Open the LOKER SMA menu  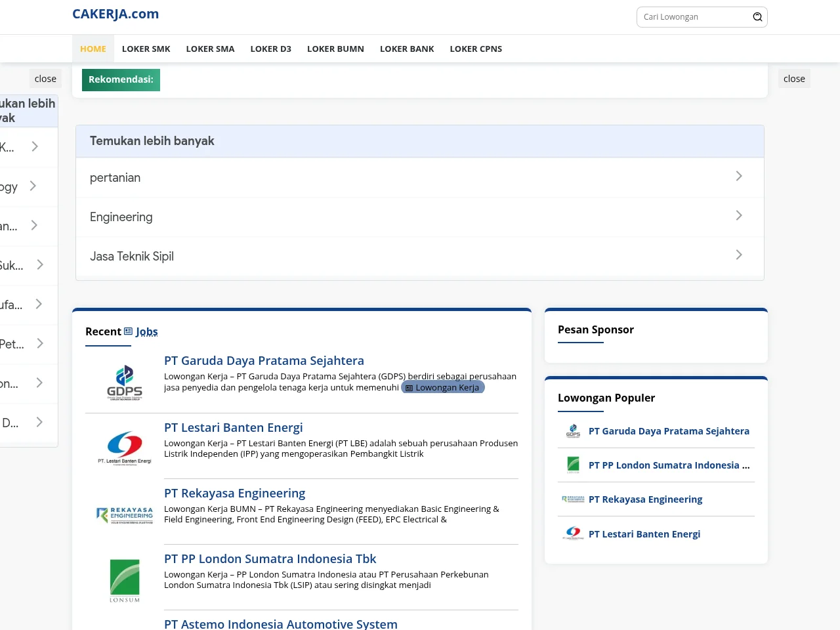(210, 49)
